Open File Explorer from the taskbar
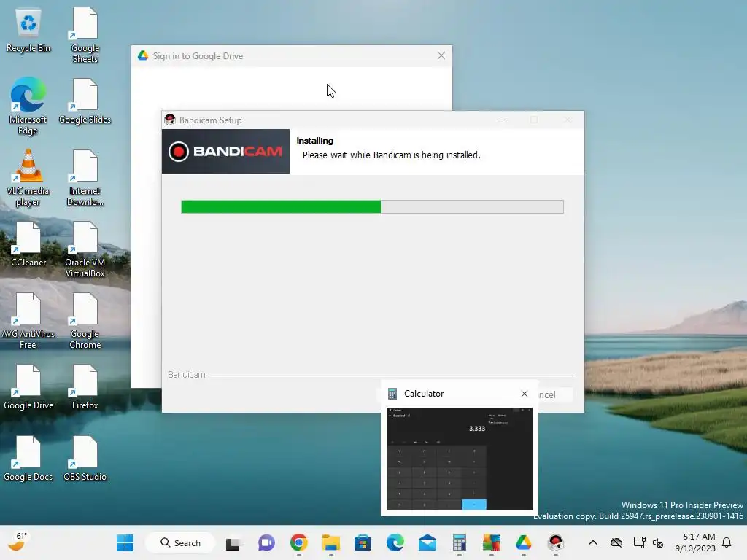Screen dimensions: 747x560 click(x=330, y=542)
